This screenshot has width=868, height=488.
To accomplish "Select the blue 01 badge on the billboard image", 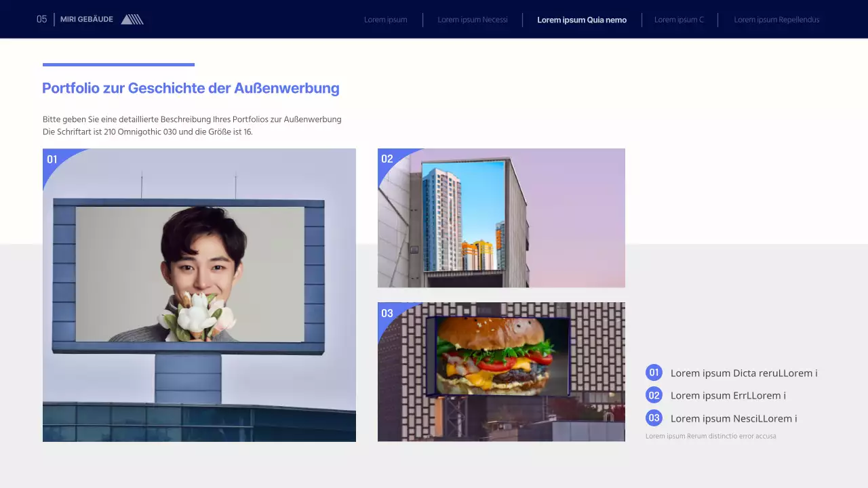I will click(x=52, y=159).
